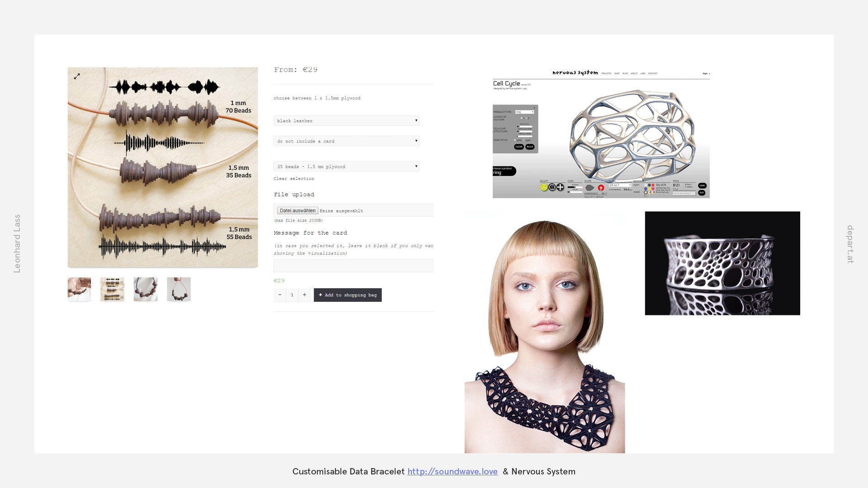868x488 pixels.
Task: Open the do not include a card dropdown
Action: click(x=346, y=141)
